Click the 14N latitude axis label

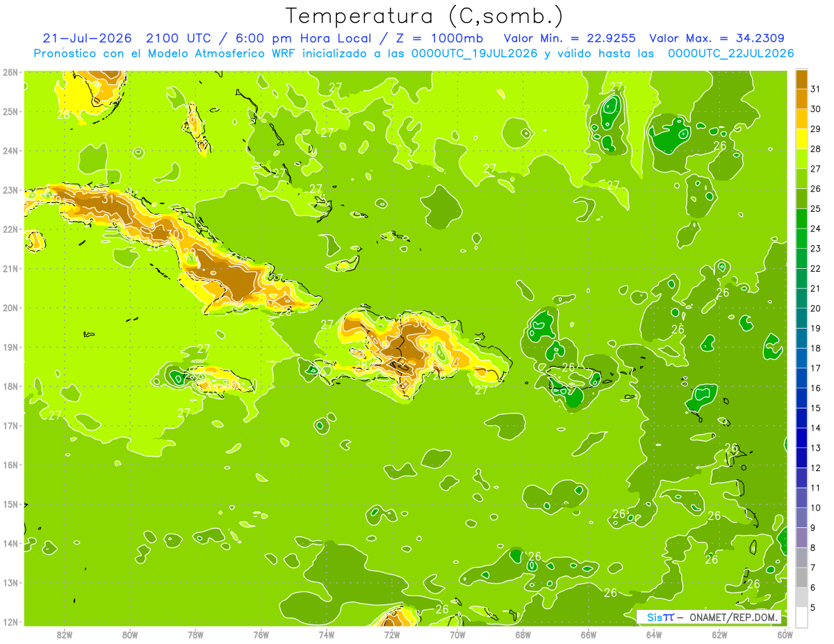[10, 543]
